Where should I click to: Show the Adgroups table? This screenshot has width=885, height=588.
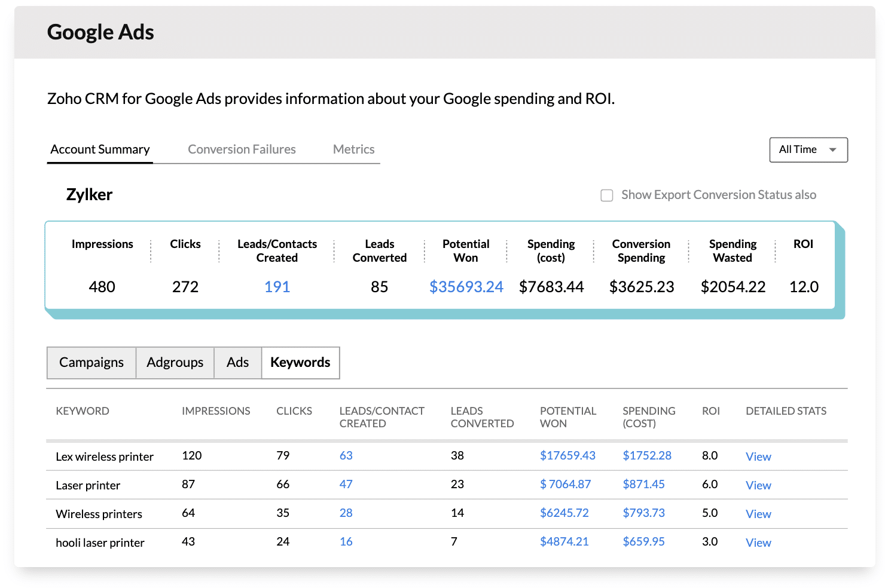[x=175, y=363]
